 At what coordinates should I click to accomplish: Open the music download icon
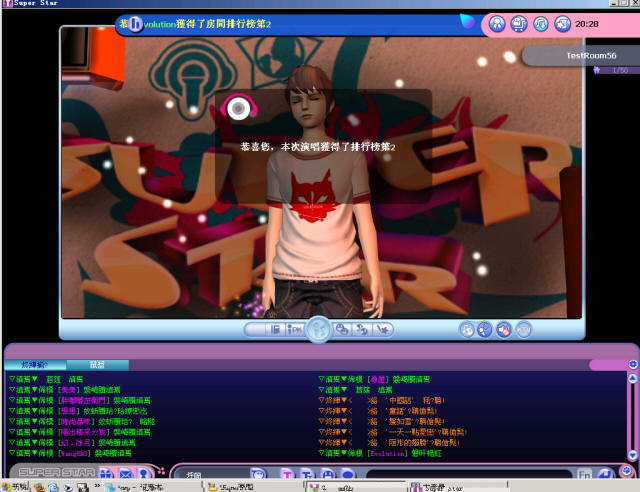541,24
